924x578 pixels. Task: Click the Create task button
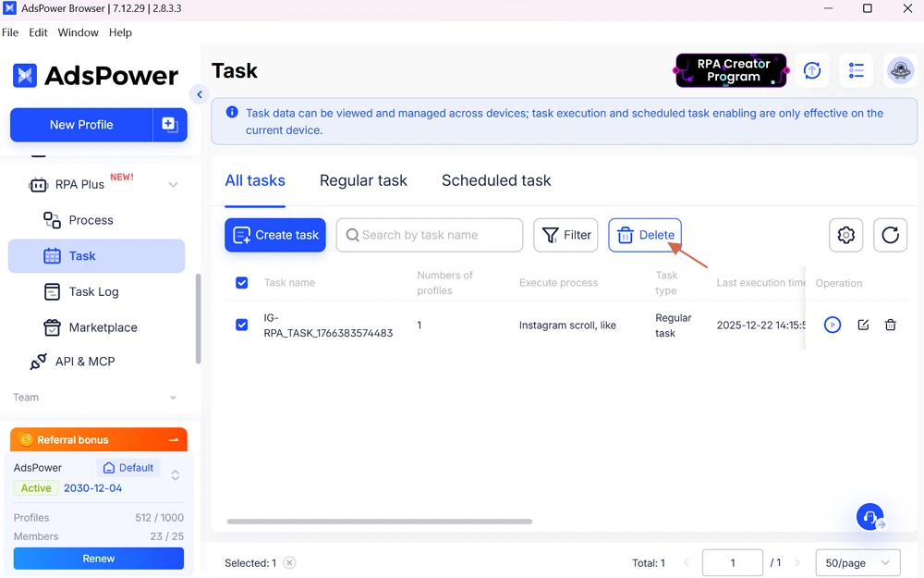[274, 235]
